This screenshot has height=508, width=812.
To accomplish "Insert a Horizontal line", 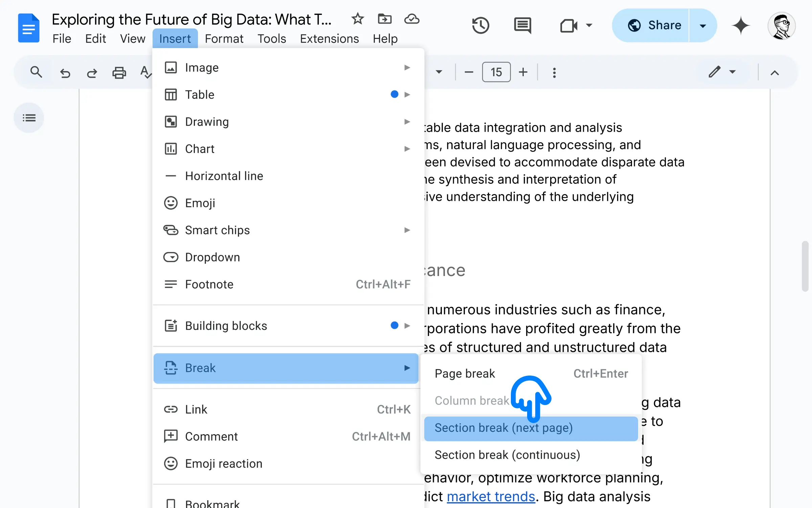I will (288, 176).
